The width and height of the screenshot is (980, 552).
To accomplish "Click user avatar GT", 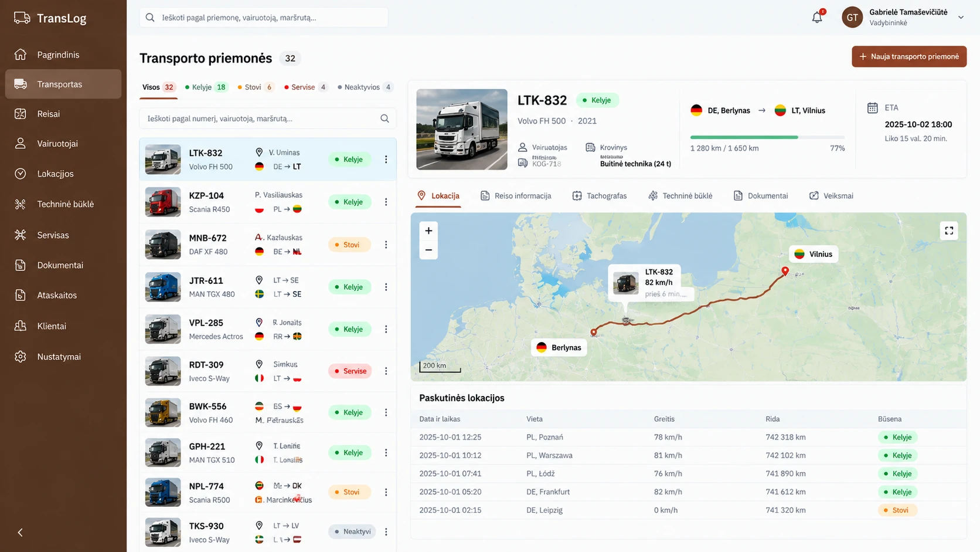I will [x=852, y=17].
